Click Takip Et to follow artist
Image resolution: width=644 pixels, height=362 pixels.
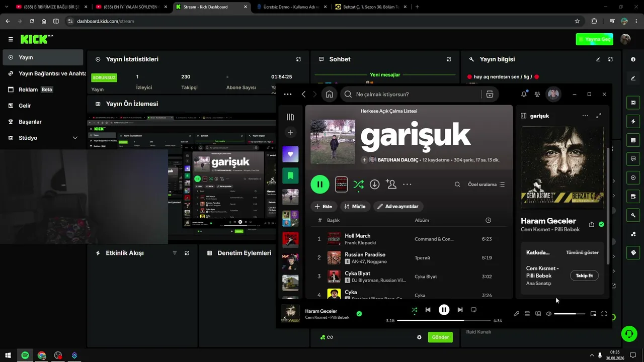(584, 276)
